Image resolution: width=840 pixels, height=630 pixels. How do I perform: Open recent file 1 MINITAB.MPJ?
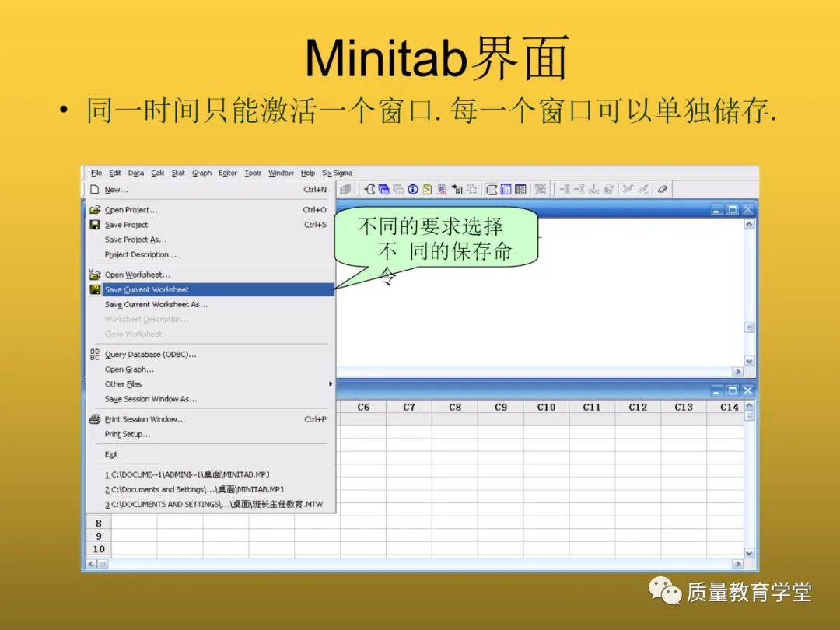coord(209,474)
